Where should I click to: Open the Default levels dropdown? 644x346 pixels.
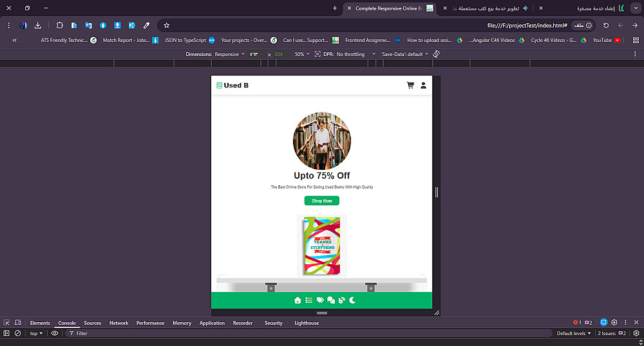pos(574,333)
